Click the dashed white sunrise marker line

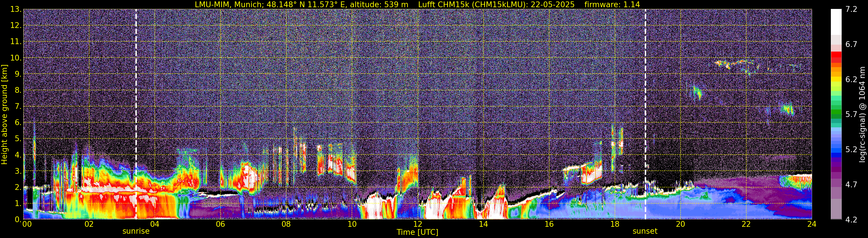tap(136, 114)
